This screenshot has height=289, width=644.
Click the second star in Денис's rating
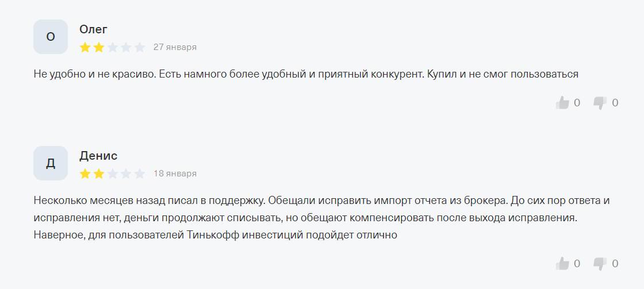99,174
